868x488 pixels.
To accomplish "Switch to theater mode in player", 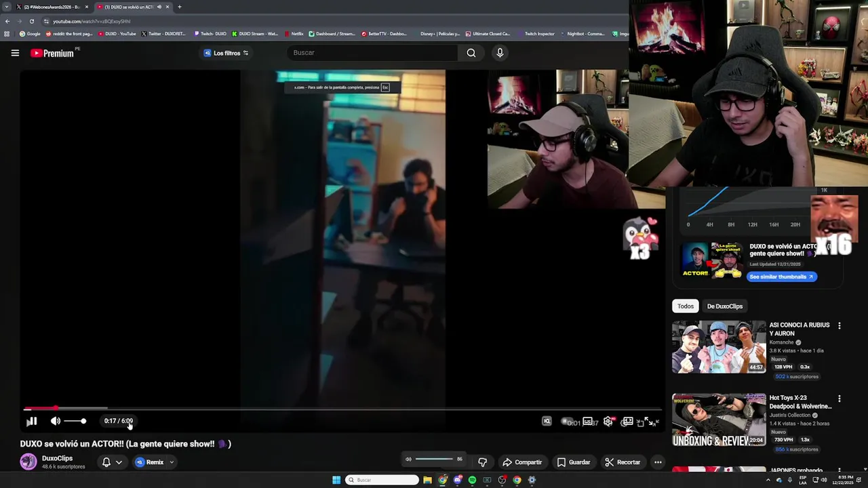I will 628,421.
